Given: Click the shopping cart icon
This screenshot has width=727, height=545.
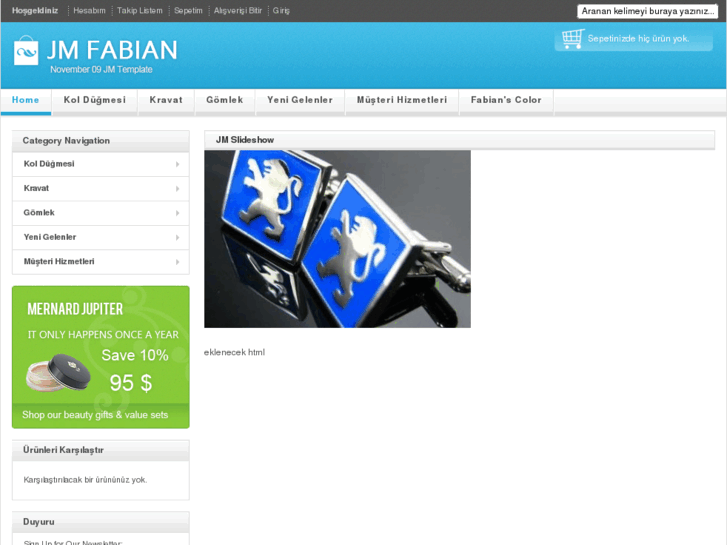Looking at the screenshot, I should (x=573, y=38).
